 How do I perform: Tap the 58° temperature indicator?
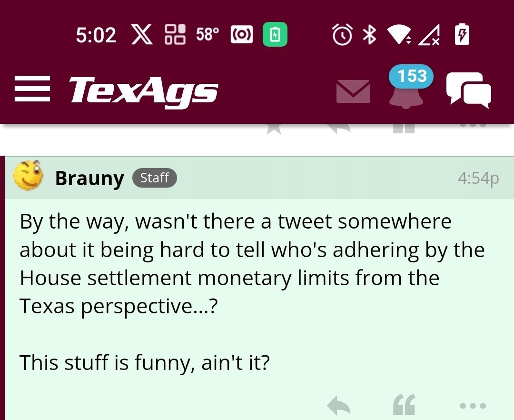coord(208,35)
